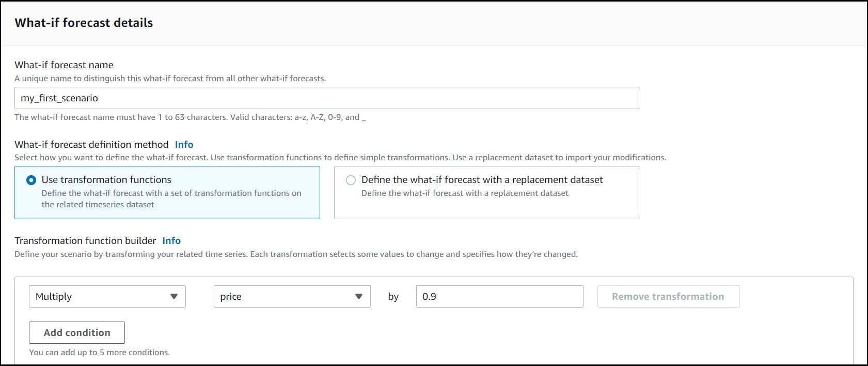The height and width of the screenshot is (366, 868).
Task: Click the Remove transformation button
Action: [669, 297]
